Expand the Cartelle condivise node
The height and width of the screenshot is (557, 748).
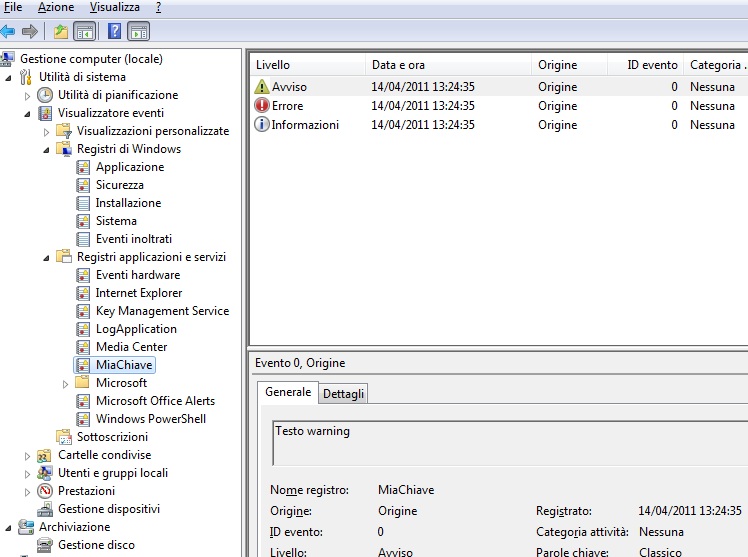tap(27, 456)
